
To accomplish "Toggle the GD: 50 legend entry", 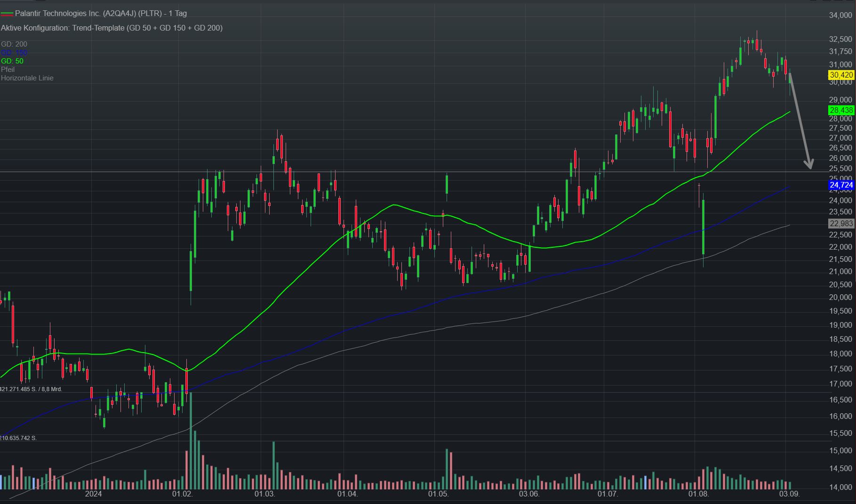I will (12, 61).
